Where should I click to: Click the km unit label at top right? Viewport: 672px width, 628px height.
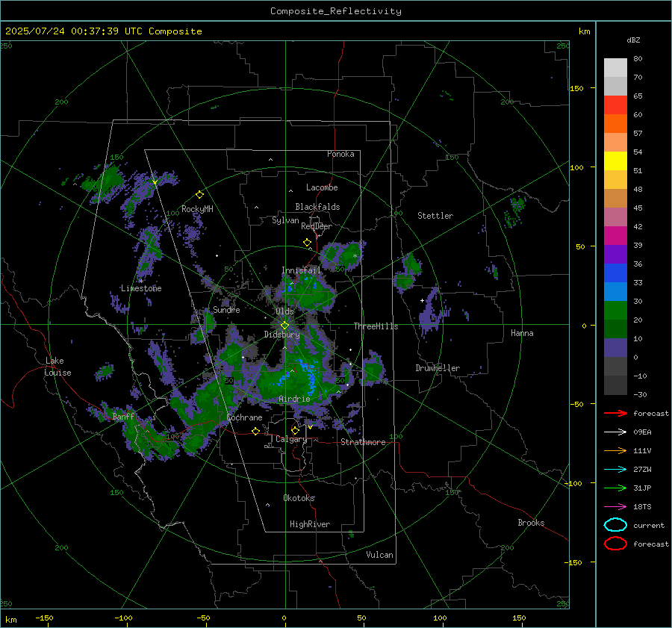click(584, 31)
